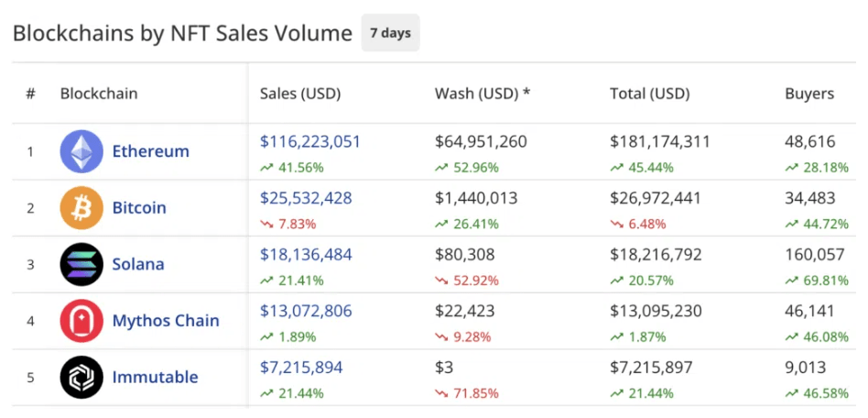
Task: Click Solana wash red down-trend arrow
Action: [x=441, y=280]
